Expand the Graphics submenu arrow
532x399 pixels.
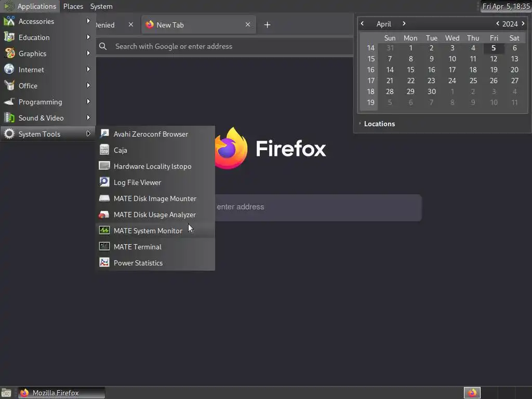click(88, 54)
